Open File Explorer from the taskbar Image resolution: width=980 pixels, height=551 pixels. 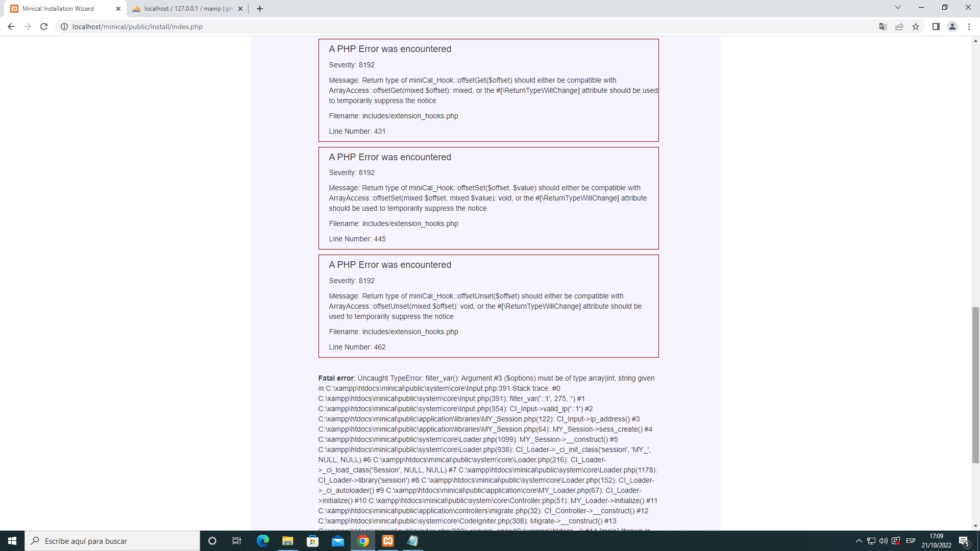point(287,541)
